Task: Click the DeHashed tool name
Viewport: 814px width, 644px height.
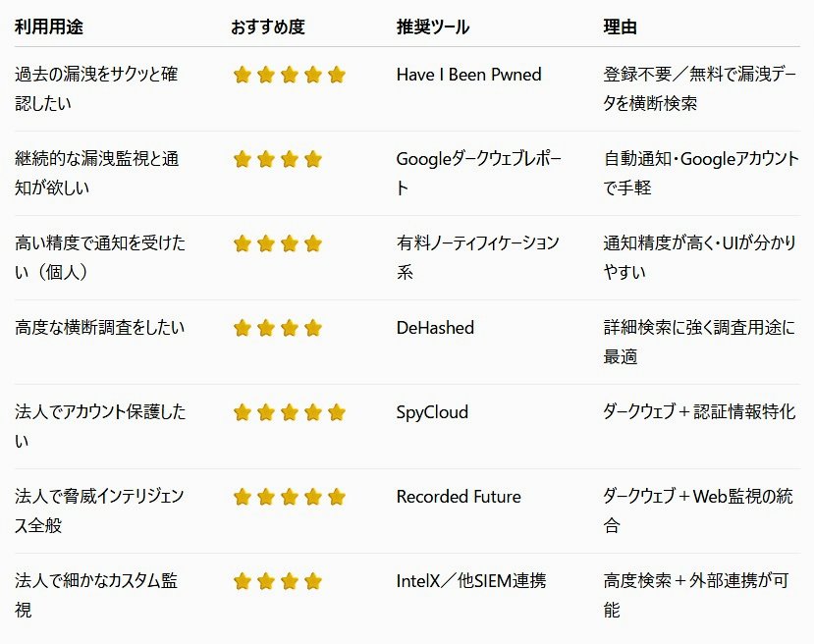Action: pos(435,328)
